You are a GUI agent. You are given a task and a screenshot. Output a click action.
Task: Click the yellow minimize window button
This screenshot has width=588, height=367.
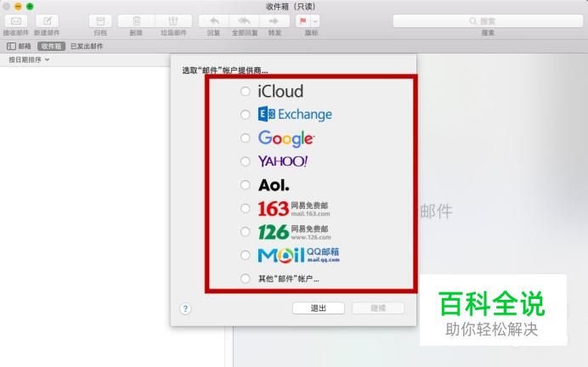click(x=18, y=7)
